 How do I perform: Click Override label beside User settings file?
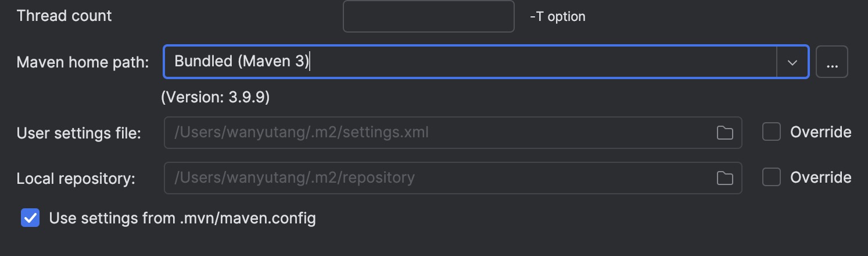coord(821,133)
